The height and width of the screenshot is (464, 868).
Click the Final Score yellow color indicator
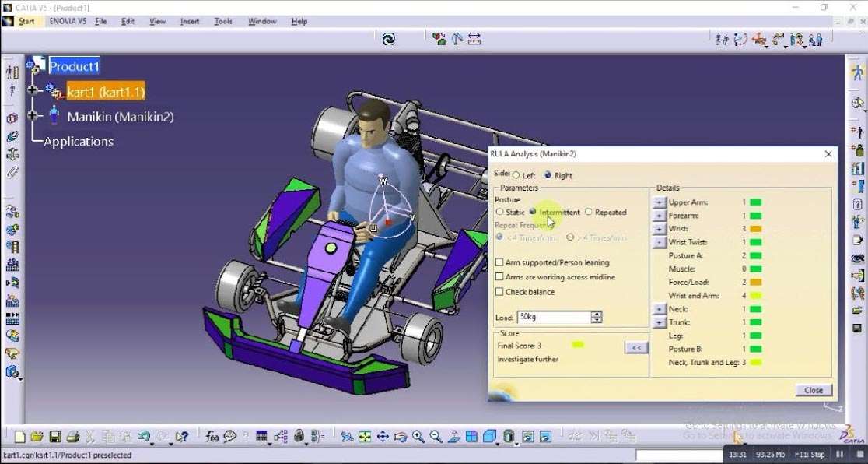[577, 345]
